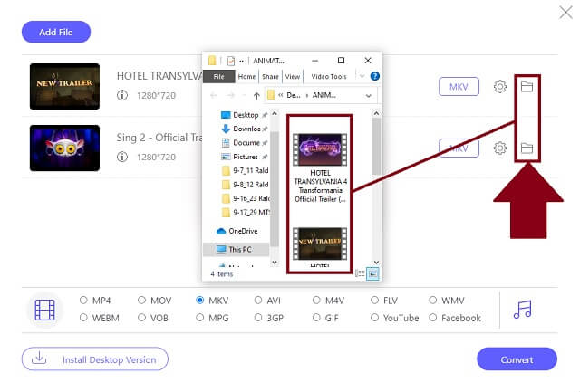Open the Explorer Home tab
Image resolution: width=580 pixels, height=392 pixels.
click(246, 76)
